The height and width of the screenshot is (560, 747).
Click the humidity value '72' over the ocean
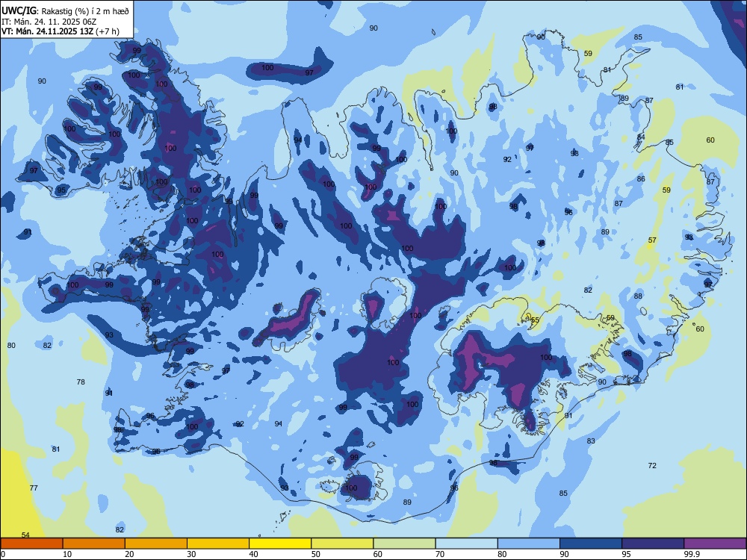[652, 465]
